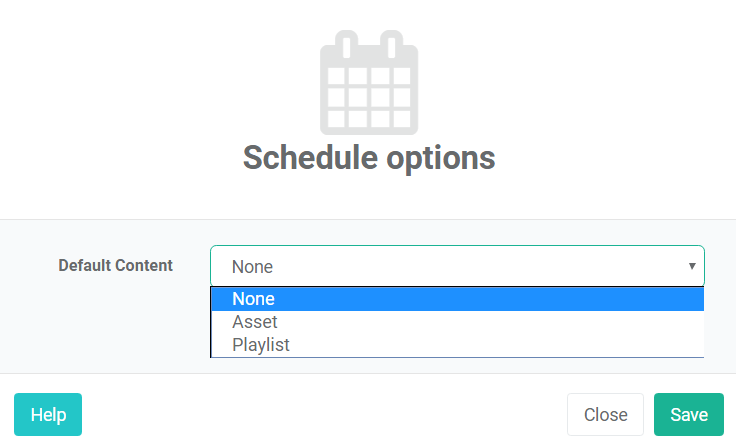Choose the highlighted None option
The height and width of the screenshot is (448, 736).
pos(457,299)
